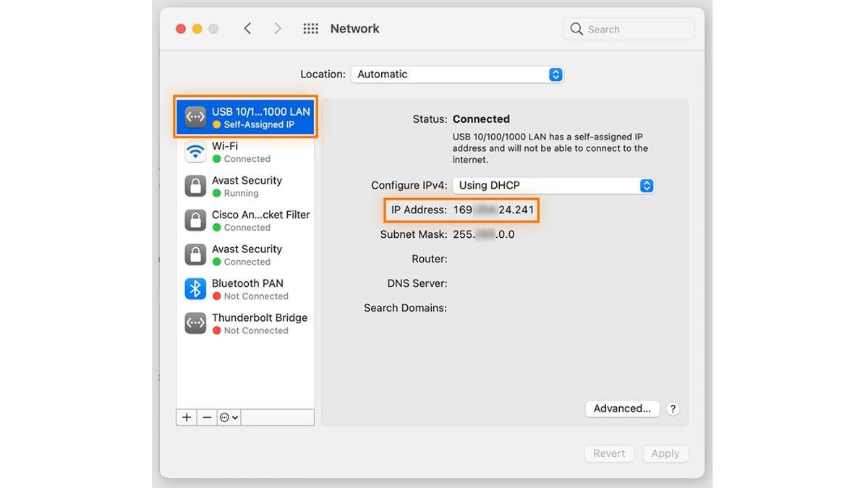The image size is (868, 488).
Task: Click the Revert button
Action: coord(608,453)
